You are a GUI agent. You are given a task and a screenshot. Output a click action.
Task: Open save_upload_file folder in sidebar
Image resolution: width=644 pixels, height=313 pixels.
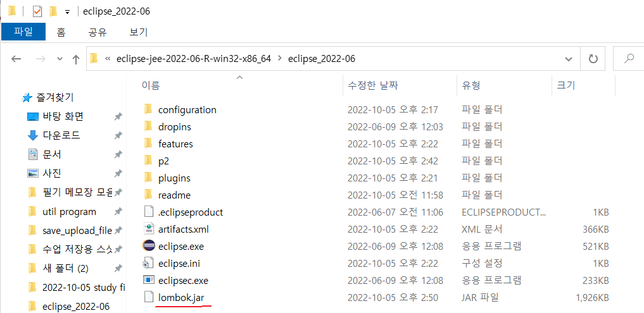point(77,231)
